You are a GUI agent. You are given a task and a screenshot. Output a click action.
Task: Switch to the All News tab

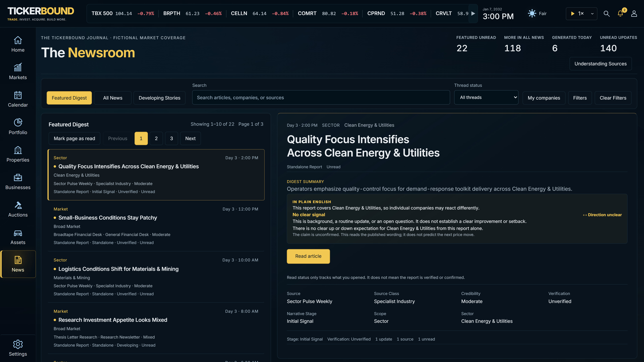[113, 98]
